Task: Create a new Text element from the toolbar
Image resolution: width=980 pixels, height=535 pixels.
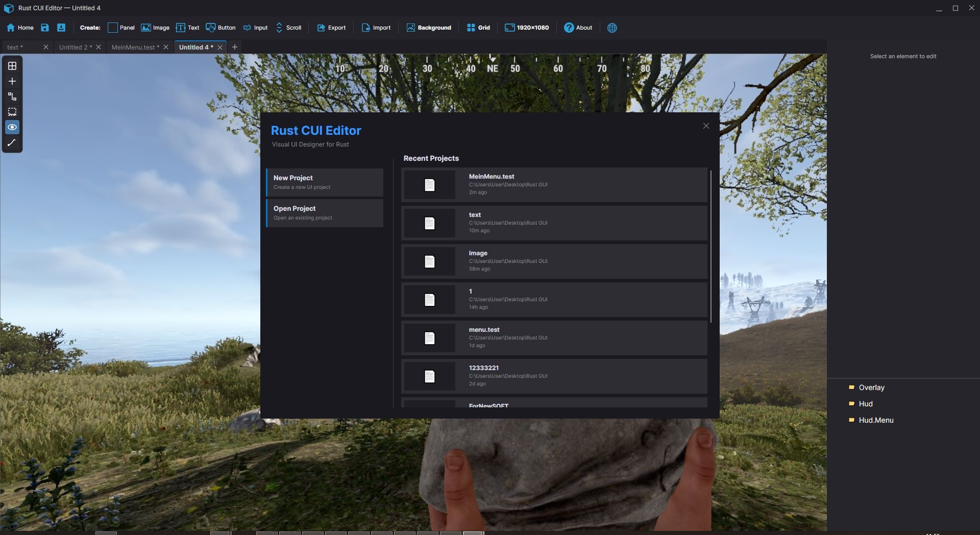Action: [x=187, y=28]
